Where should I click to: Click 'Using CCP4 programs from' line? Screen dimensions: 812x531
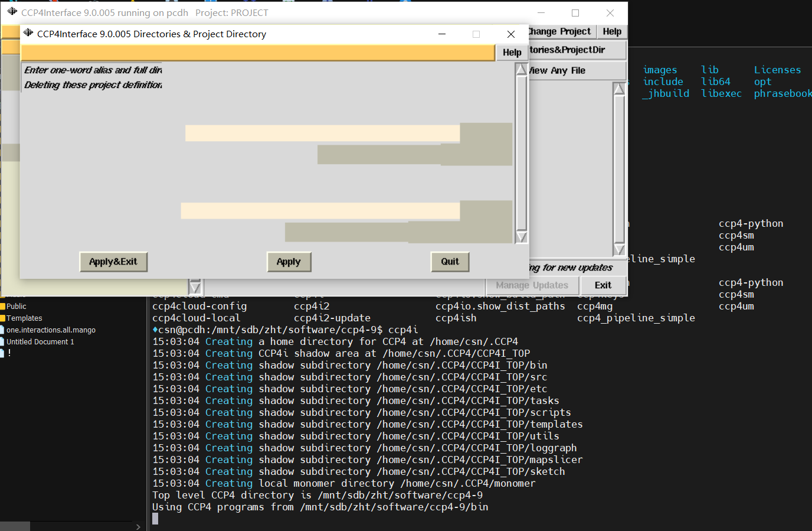(320, 507)
